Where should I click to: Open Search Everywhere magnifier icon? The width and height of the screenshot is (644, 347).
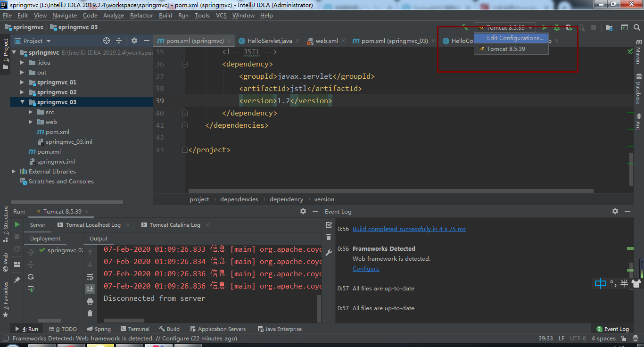[636, 28]
